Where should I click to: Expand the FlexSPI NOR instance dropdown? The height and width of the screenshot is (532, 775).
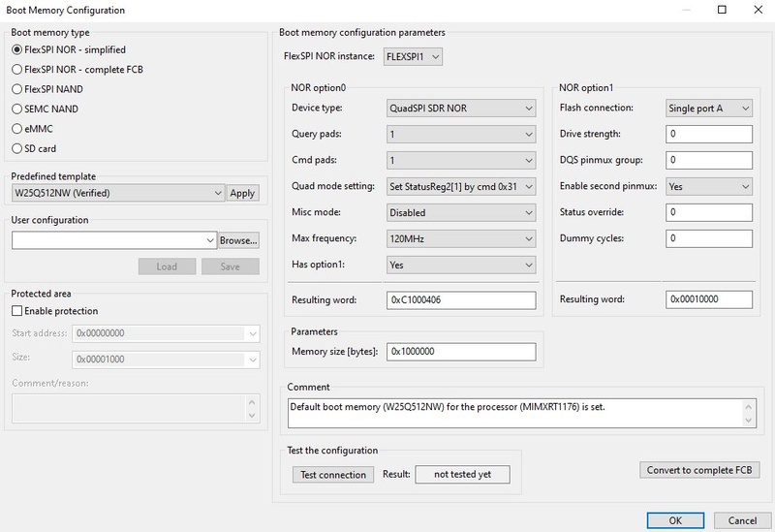414,57
